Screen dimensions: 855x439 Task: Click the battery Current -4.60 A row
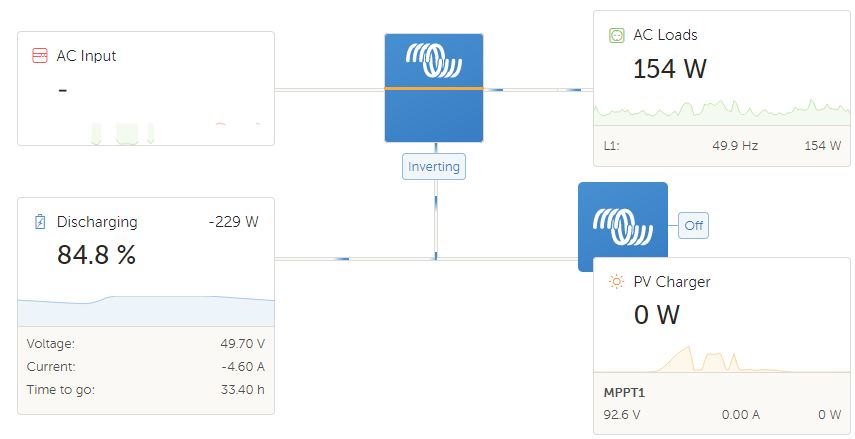146,366
